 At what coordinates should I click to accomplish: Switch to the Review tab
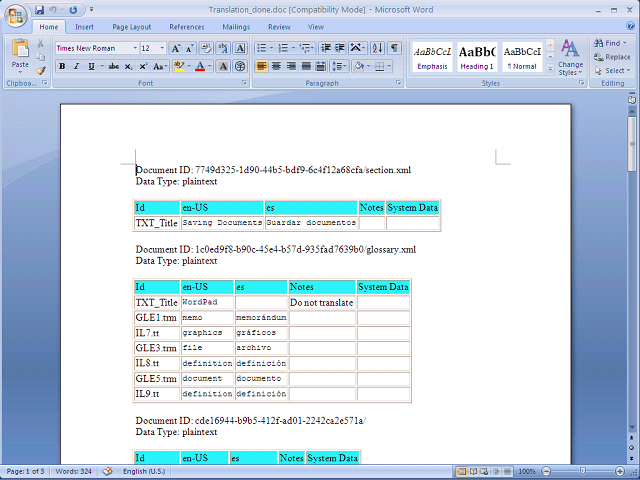pyautogui.click(x=279, y=27)
